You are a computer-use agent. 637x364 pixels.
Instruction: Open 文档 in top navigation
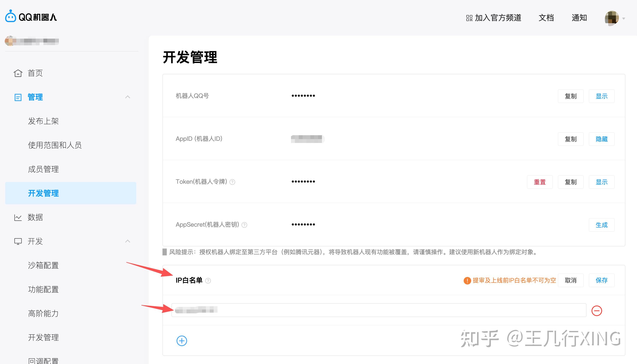pyautogui.click(x=546, y=18)
